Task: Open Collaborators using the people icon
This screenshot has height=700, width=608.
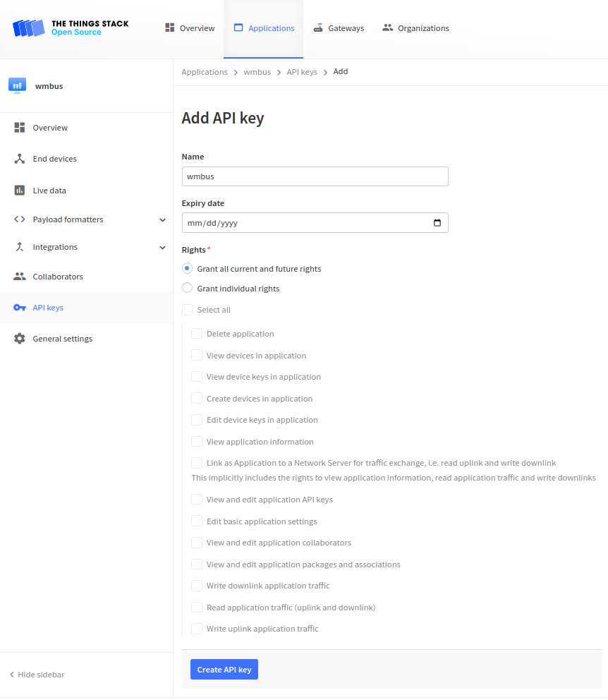Action: (x=20, y=276)
